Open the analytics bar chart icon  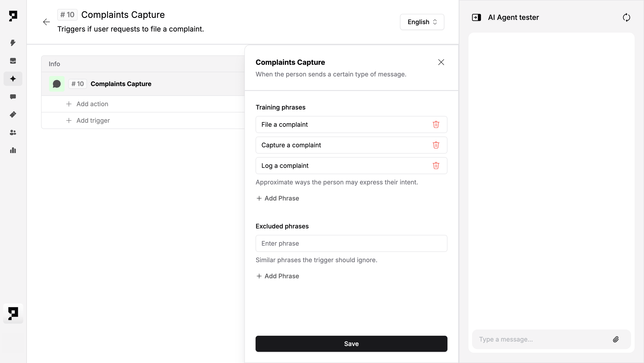13,150
